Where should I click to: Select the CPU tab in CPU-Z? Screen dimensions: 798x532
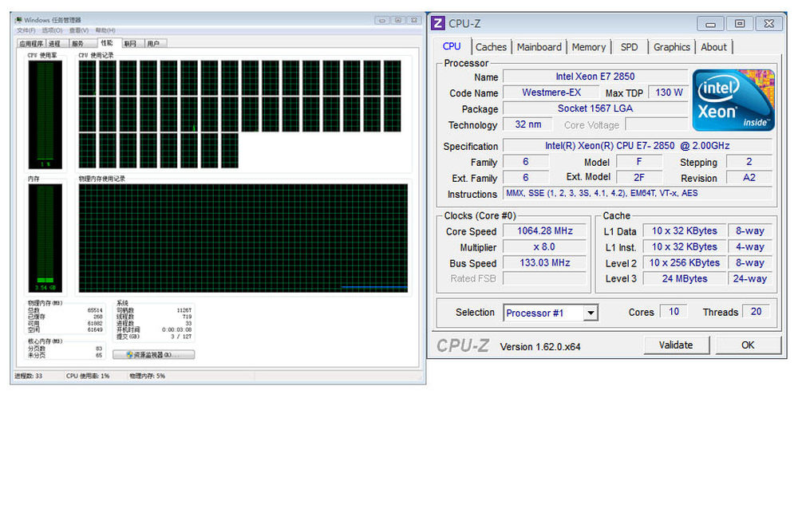click(452, 46)
